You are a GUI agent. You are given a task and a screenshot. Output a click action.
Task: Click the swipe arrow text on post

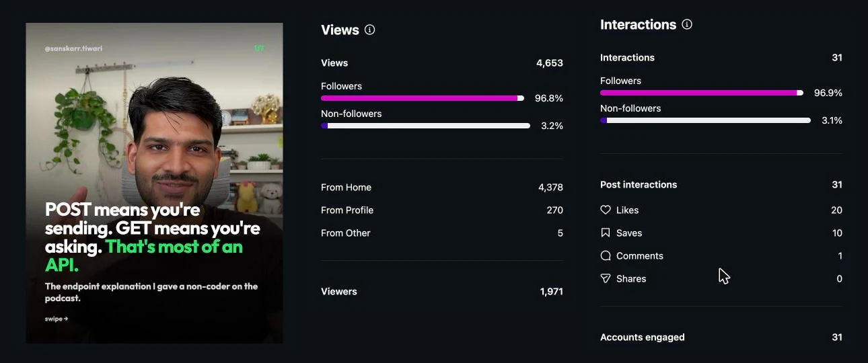tap(57, 319)
